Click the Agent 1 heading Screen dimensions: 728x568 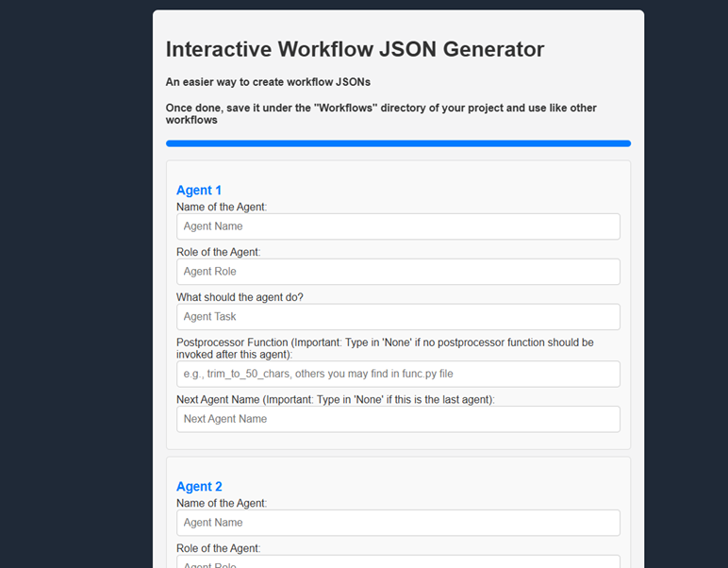pos(199,191)
